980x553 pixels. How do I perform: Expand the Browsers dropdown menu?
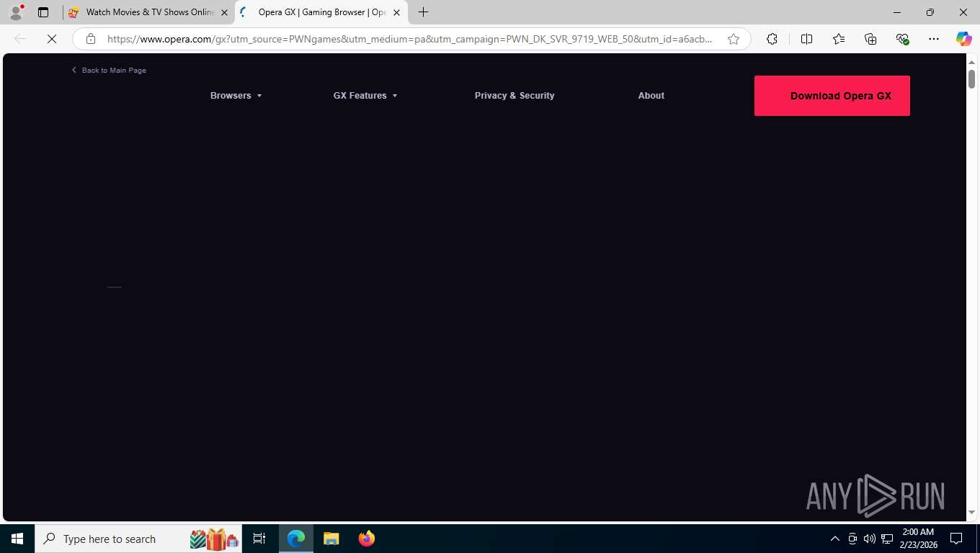(x=236, y=96)
